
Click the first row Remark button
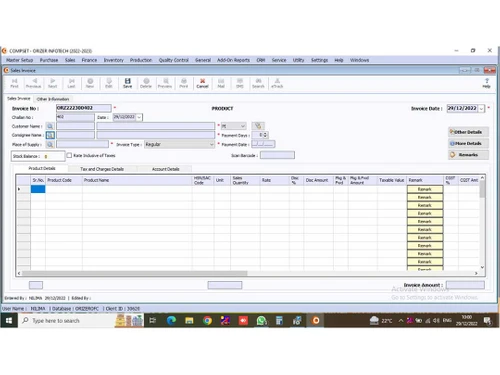(425, 189)
